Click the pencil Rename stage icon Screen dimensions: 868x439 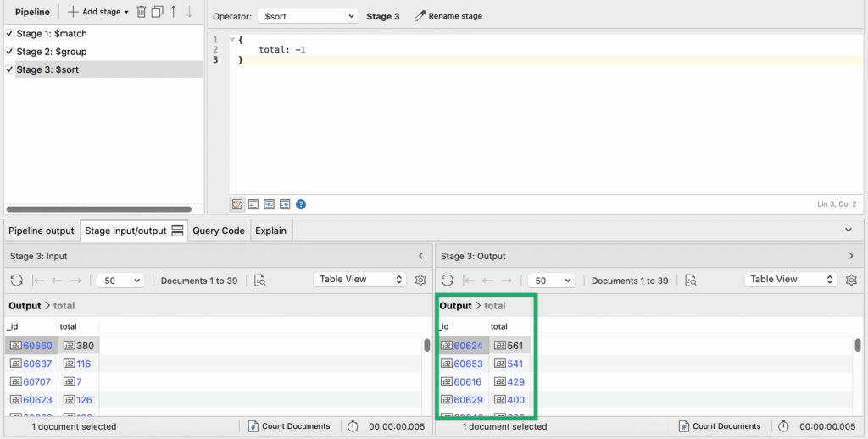pyautogui.click(x=420, y=16)
